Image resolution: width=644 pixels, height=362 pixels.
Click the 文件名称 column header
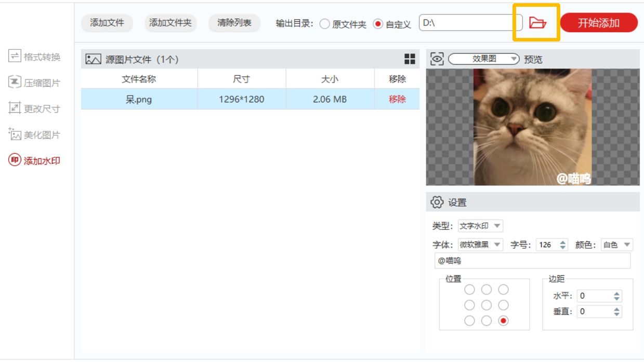point(139,79)
